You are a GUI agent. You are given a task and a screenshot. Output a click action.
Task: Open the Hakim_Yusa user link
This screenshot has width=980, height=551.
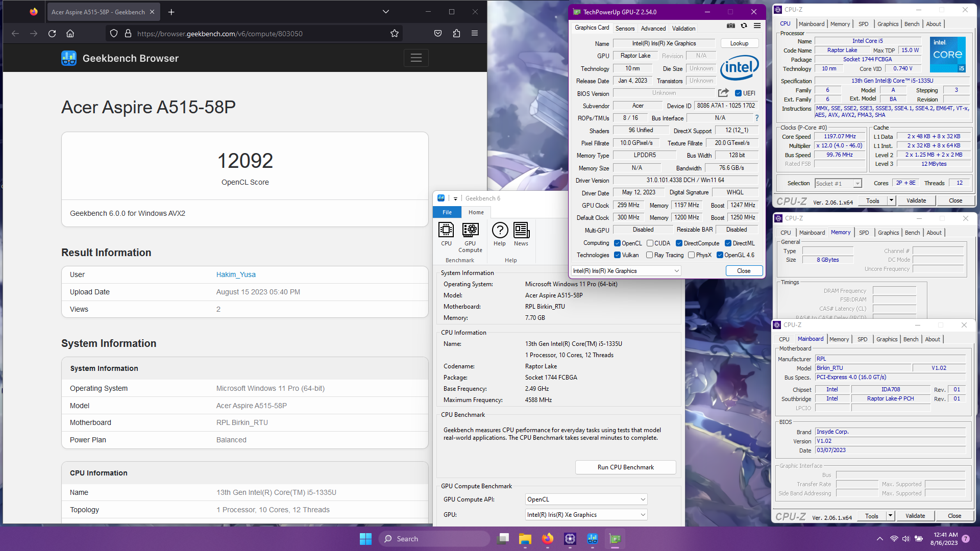point(236,274)
